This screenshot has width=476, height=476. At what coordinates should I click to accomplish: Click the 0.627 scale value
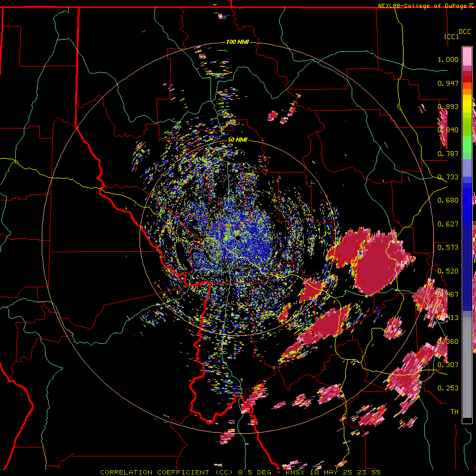(448, 224)
